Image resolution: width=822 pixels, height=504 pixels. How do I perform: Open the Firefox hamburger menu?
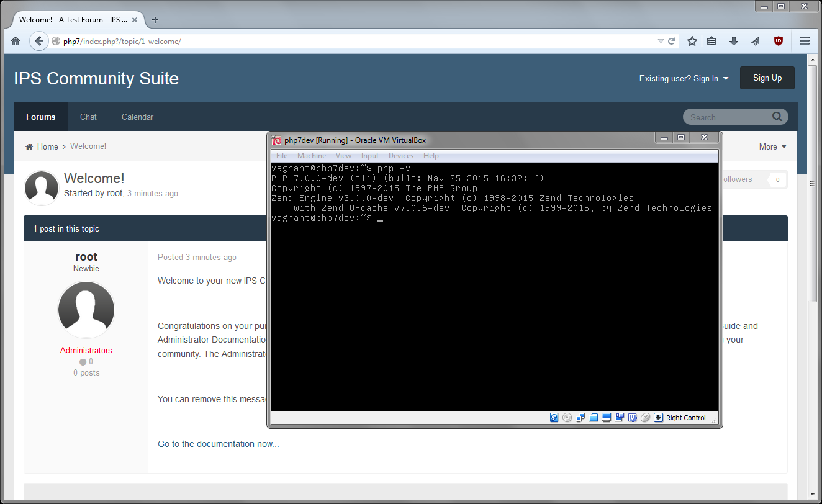(805, 42)
